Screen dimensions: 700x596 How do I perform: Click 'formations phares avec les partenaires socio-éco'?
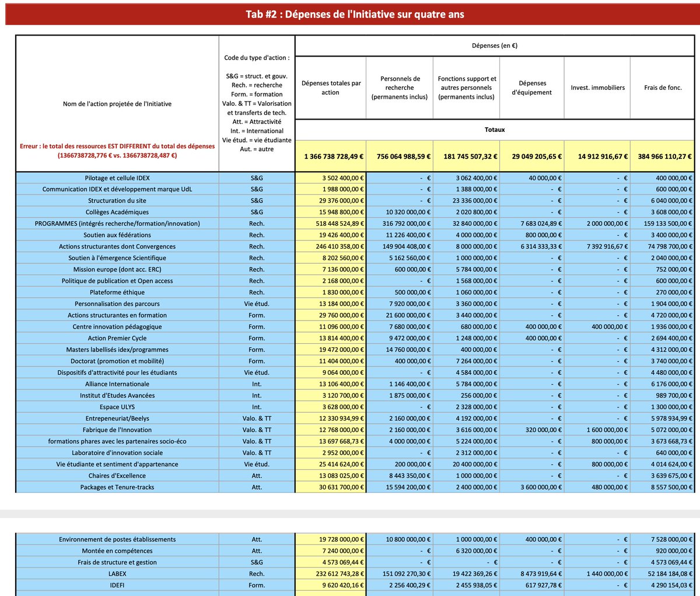pos(117,441)
